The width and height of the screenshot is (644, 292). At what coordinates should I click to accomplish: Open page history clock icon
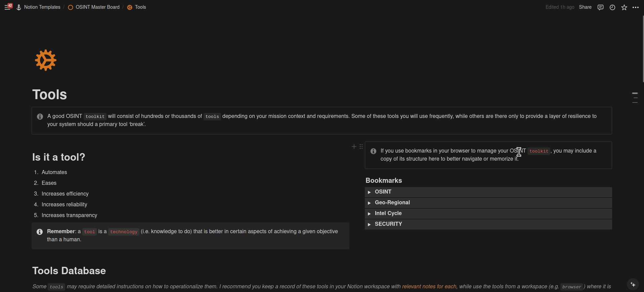(612, 7)
